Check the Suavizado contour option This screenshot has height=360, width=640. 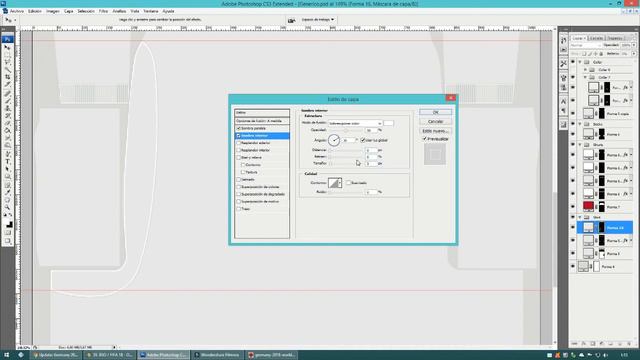coord(349,183)
